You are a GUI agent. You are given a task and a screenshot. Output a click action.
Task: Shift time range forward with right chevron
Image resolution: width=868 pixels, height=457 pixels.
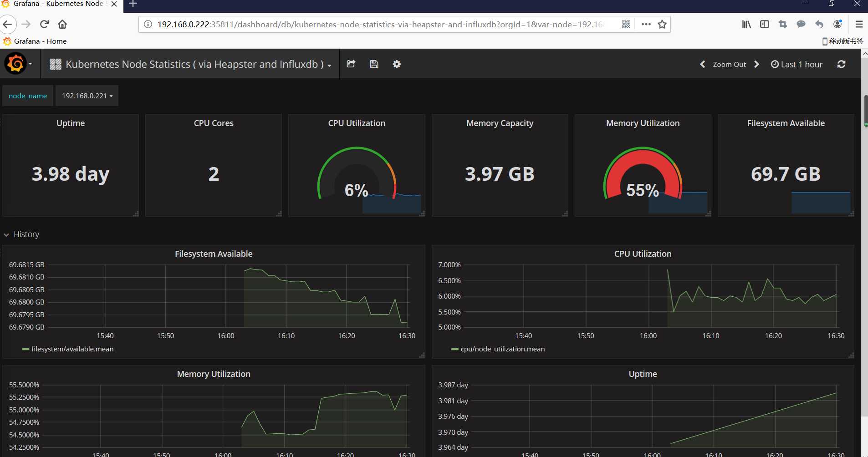coord(757,64)
